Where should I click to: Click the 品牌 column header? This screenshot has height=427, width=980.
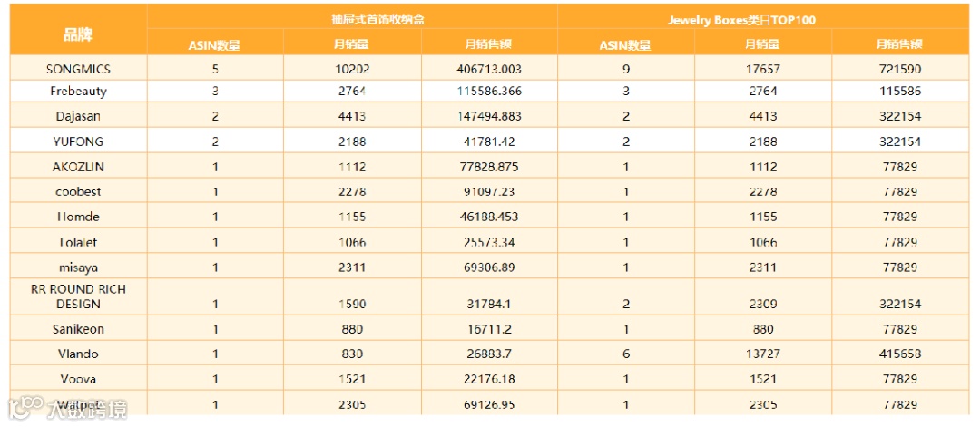tap(77, 34)
